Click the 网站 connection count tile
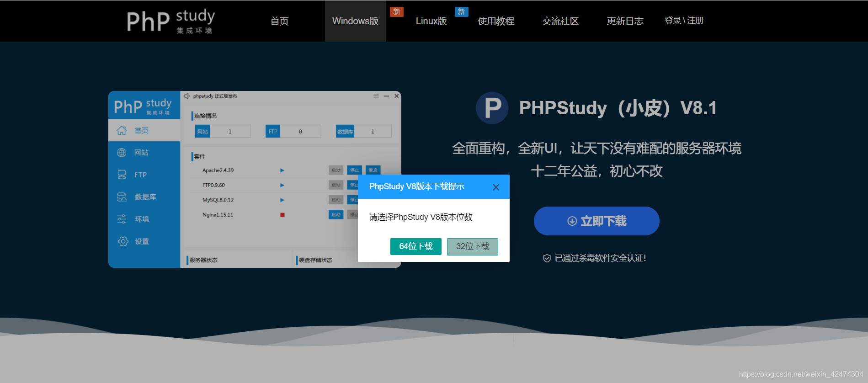This screenshot has height=383, width=868. click(223, 131)
